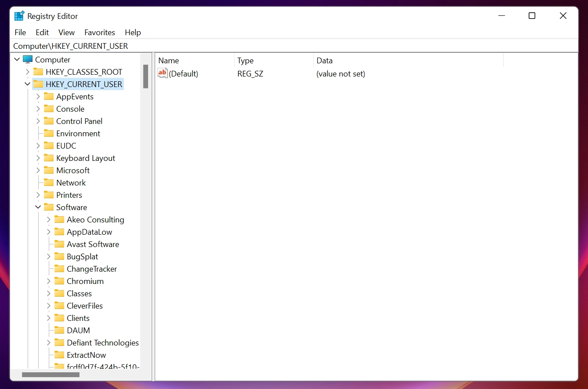Click the ExtractNow folder icon
Image resolution: width=588 pixels, height=389 pixels.
coord(59,355)
